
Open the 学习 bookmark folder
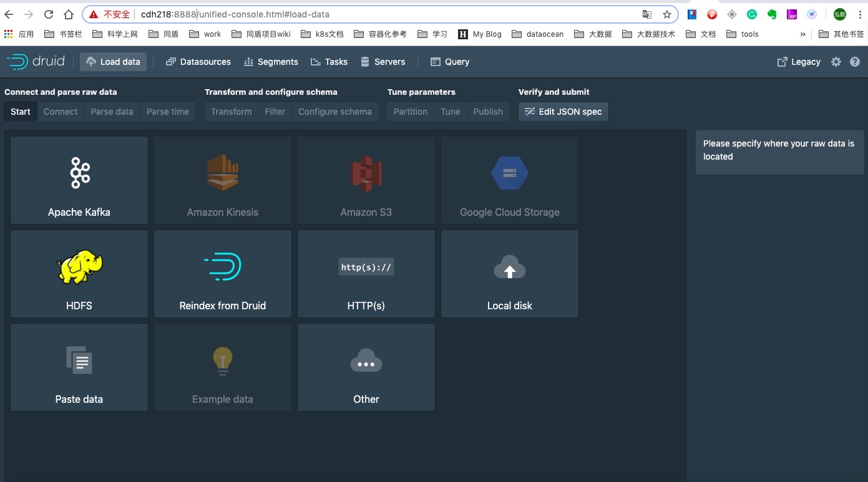click(x=432, y=34)
